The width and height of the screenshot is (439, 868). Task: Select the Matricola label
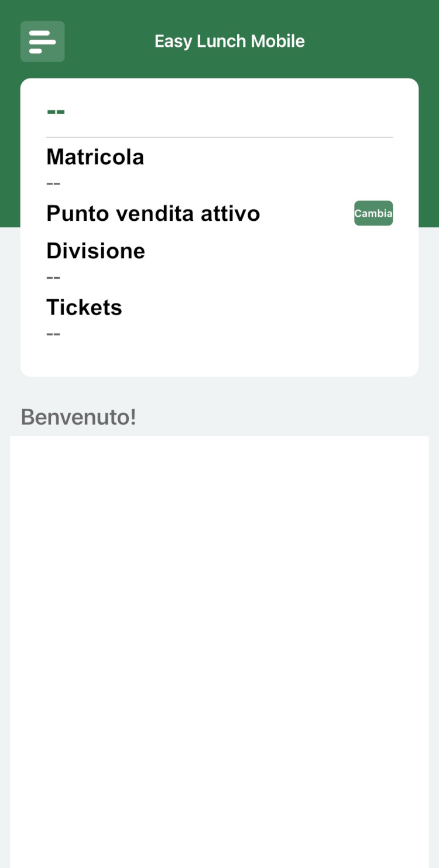[95, 157]
